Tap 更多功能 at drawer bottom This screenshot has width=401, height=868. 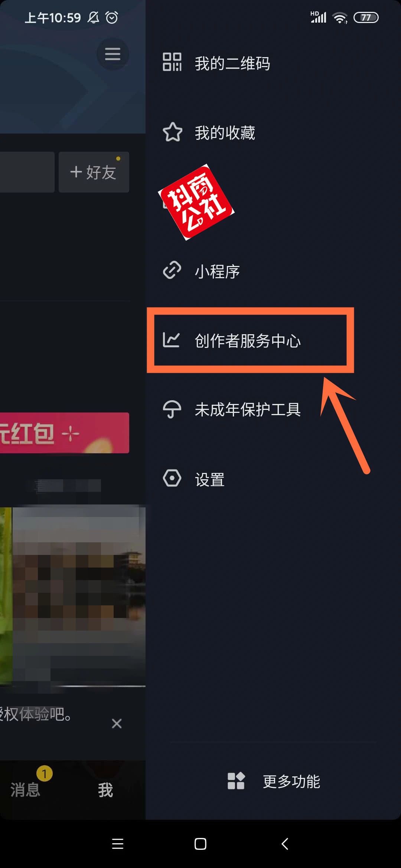tap(291, 782)
